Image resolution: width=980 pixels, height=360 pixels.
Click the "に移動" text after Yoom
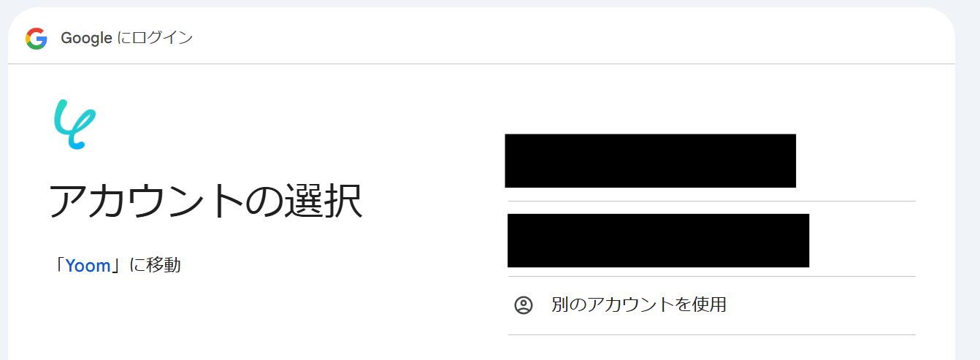155,265
